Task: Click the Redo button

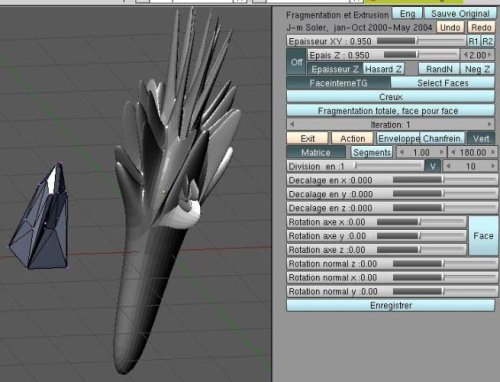Action: (481, 27)
